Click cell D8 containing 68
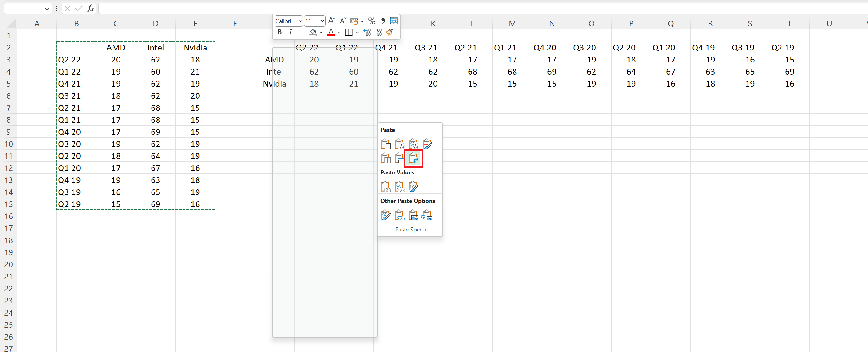 pyautogui.click(x=155, y=120)
